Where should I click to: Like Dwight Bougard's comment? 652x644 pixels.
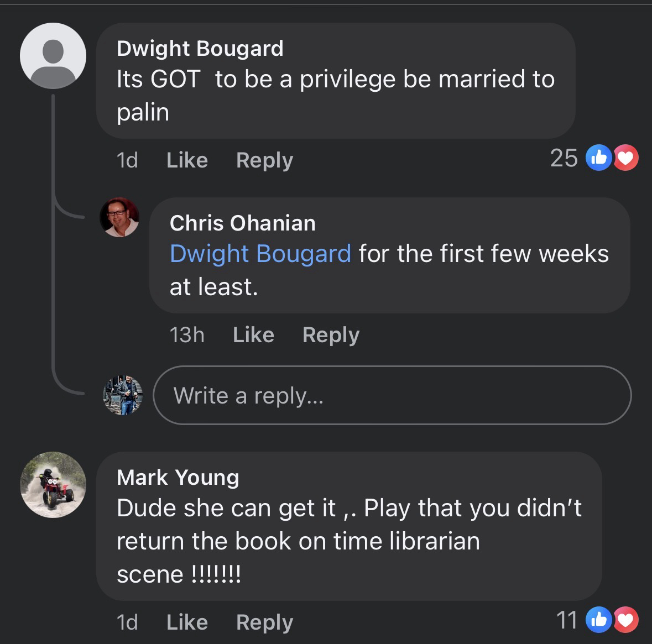click(187, 160)
